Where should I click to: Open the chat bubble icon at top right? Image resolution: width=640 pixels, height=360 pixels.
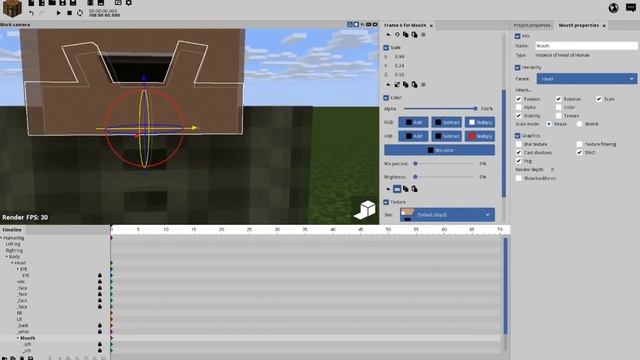[x=631, y=8]
